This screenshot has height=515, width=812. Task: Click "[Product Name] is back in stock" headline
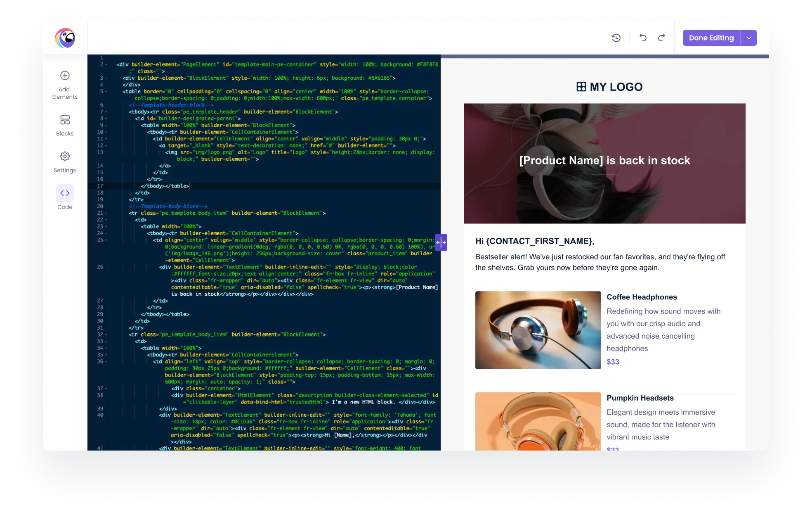(x=604, y=160)
